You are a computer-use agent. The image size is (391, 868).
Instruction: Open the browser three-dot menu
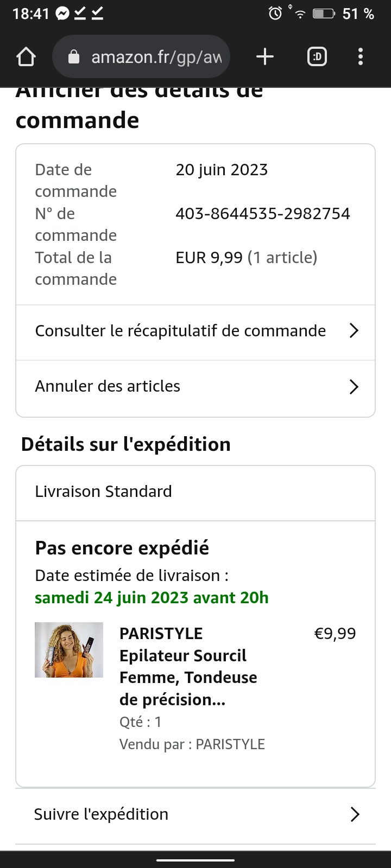click(361, 57)
